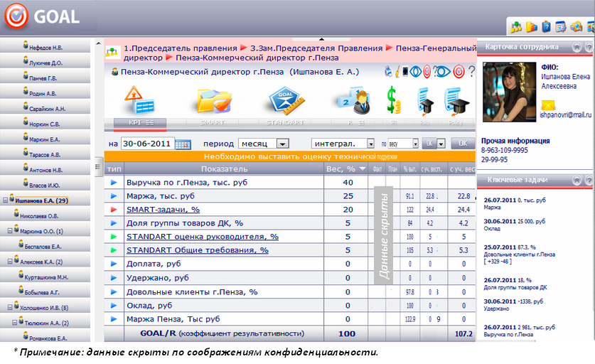Click help icon in Карточка сотрудника header
The image size is (595, 364).
click(x=590, y=47)
